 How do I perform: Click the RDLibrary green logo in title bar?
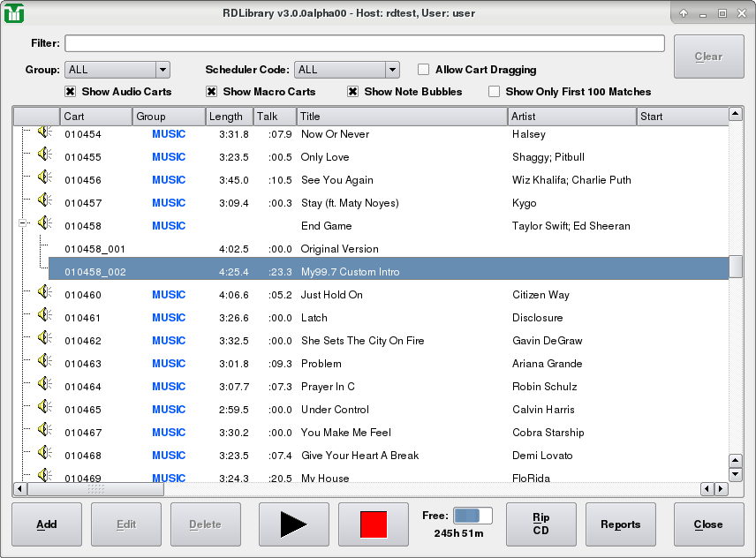tap(14, 13)
